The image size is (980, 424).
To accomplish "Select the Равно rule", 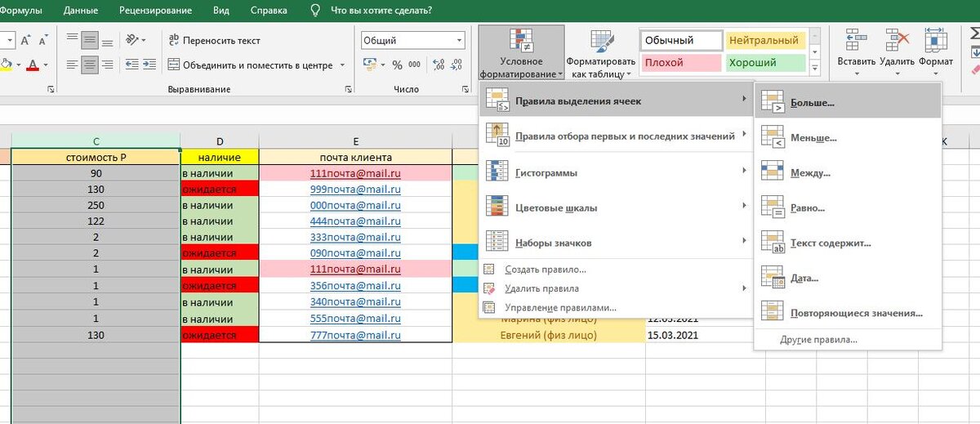I will [x=848, y=208].
